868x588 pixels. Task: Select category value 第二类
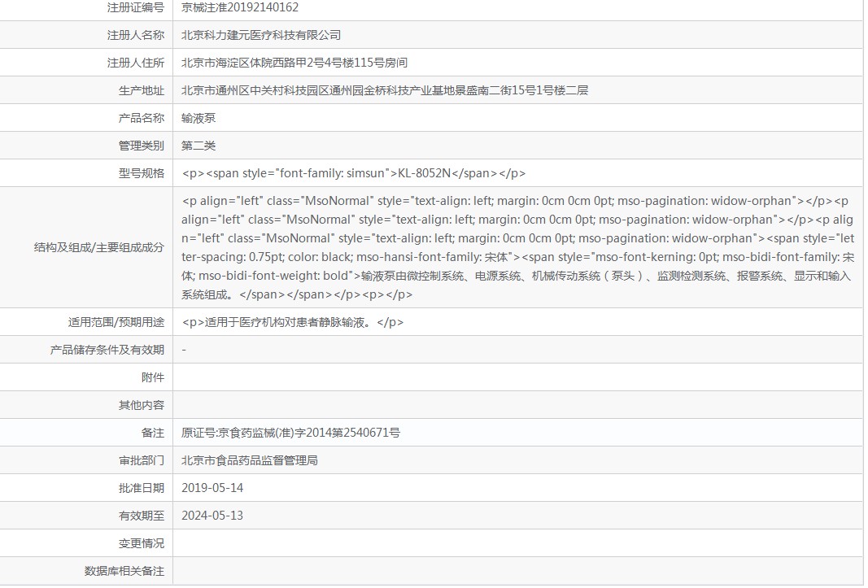[x=198, y=146]
